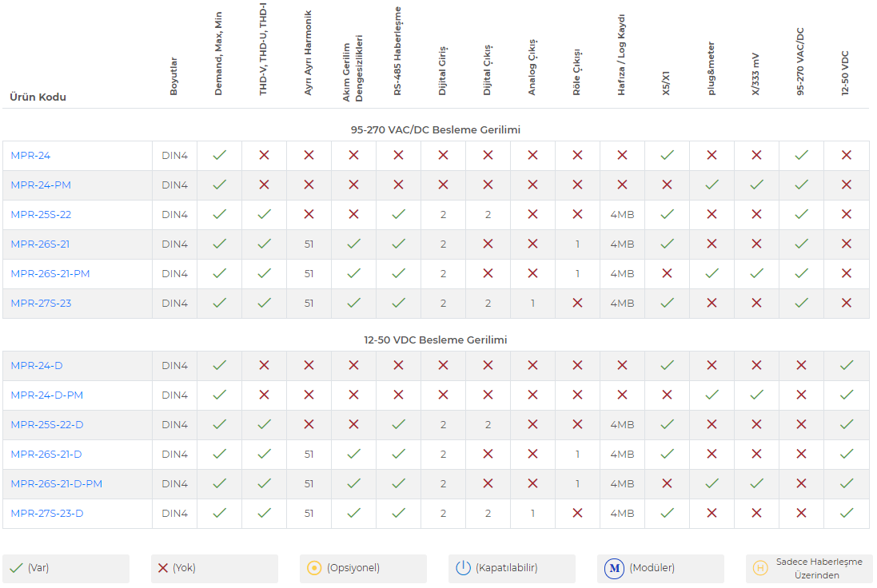
Task: Click MPR-24-PM plug&meter checkmark
Action: coord(712,185)
